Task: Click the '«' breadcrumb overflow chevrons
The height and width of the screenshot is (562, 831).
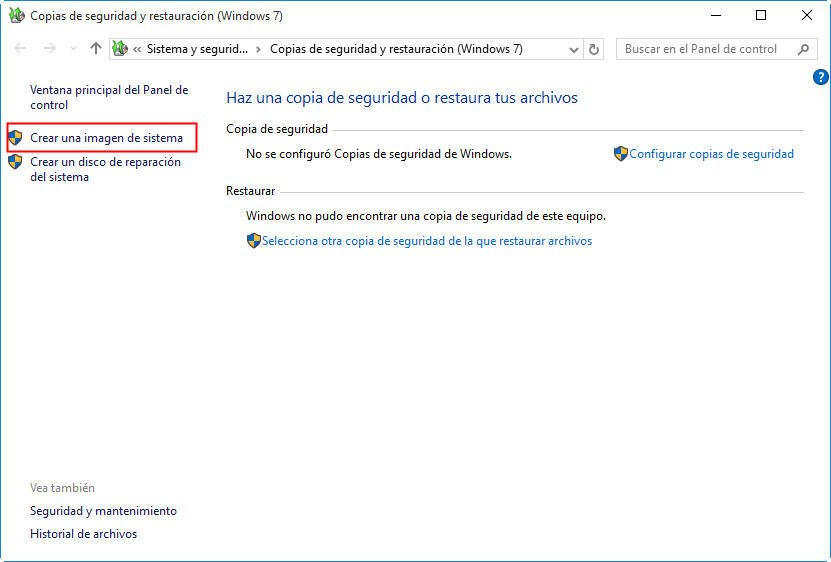Action: point(137,49)
